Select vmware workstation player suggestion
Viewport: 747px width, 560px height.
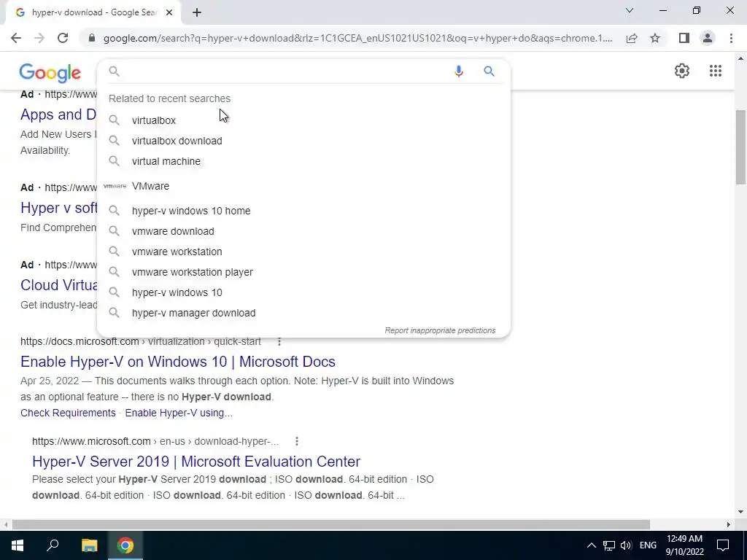click(303, 273)
